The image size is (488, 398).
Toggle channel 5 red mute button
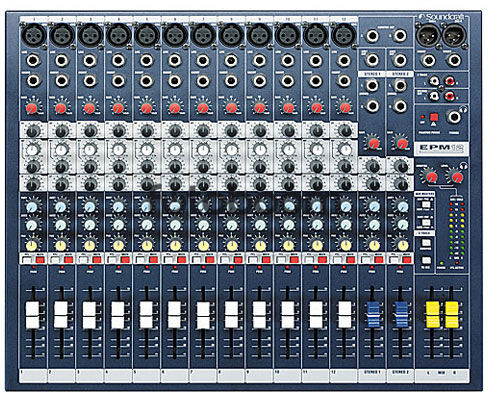point(153,260)
